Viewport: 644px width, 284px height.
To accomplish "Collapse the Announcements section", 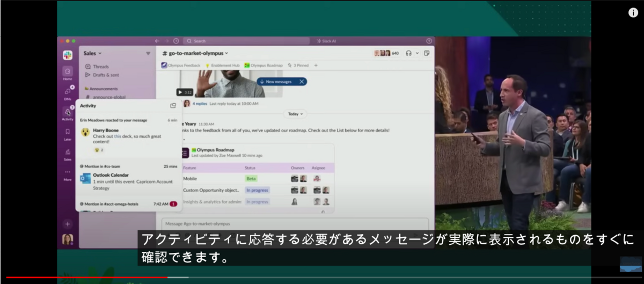I will coord(101,89).
